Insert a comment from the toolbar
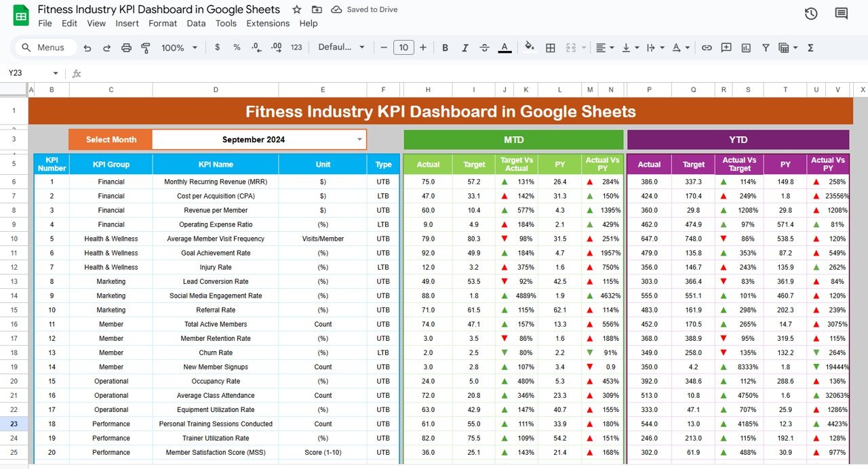 [x=726, y=47]
